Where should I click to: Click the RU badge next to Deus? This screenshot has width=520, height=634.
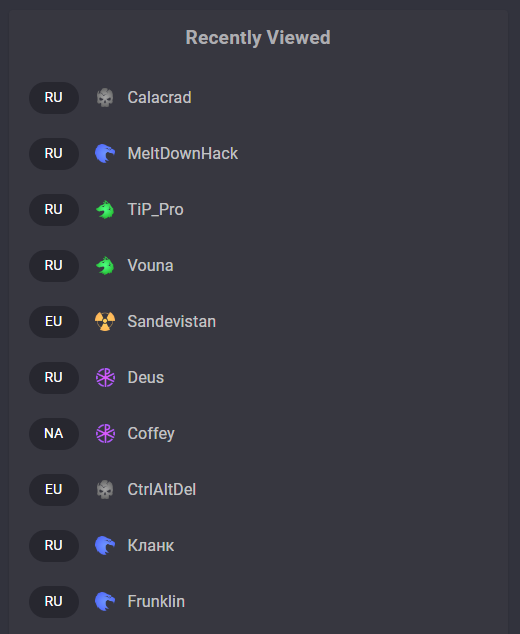[x=54, y=378]
